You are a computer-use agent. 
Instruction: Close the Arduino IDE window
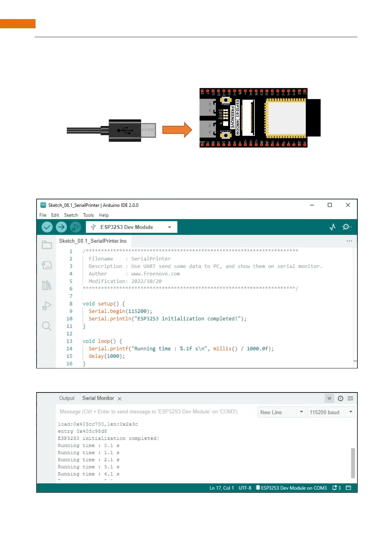(348, 205)
